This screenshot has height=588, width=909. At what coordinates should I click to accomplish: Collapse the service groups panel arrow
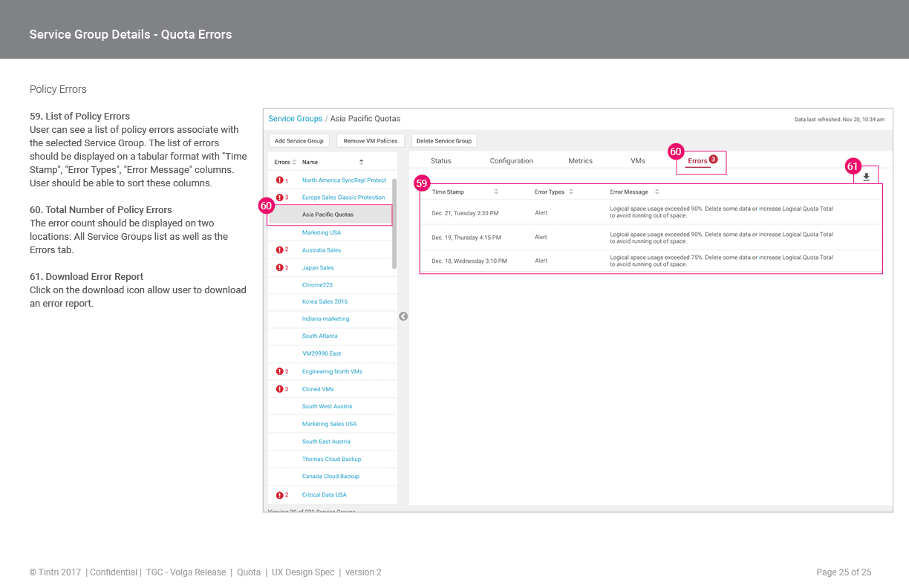(403, 316)
